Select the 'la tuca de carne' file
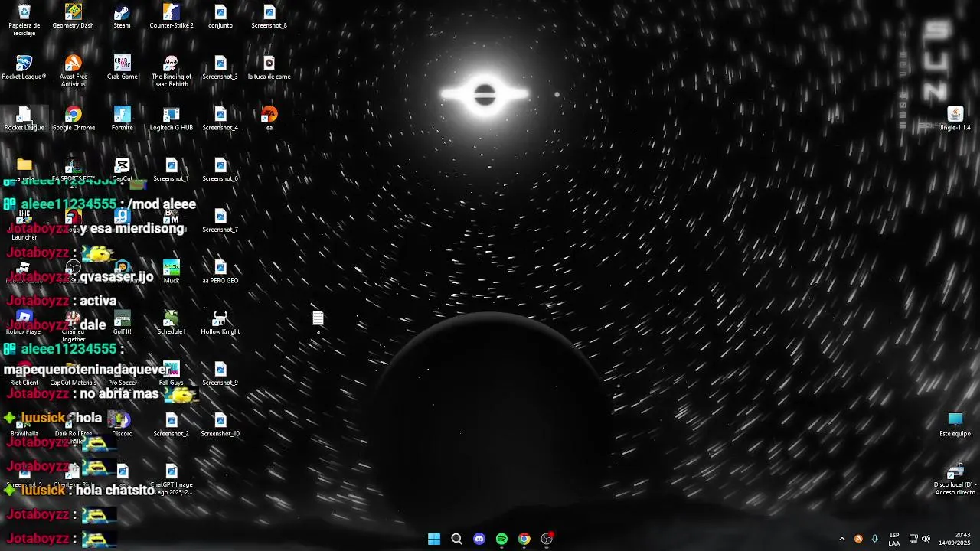The image size is (980, 551). [x=269, y=67]
